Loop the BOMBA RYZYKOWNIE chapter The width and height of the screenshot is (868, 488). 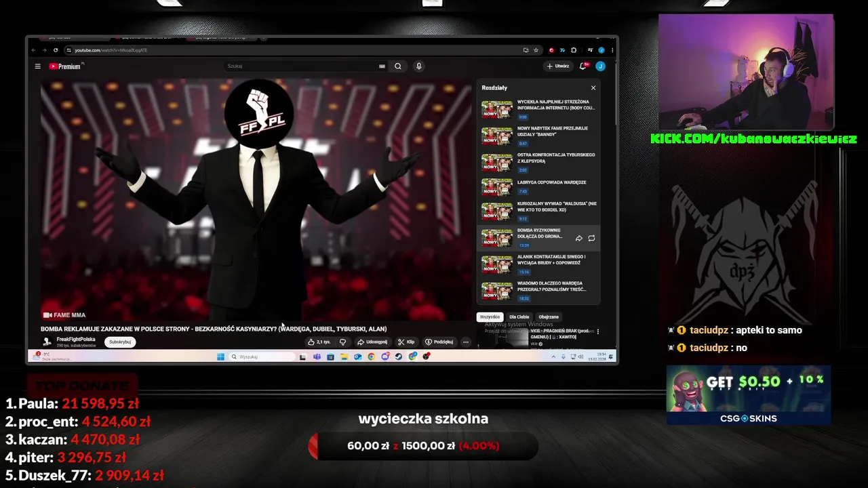(591, 238)
